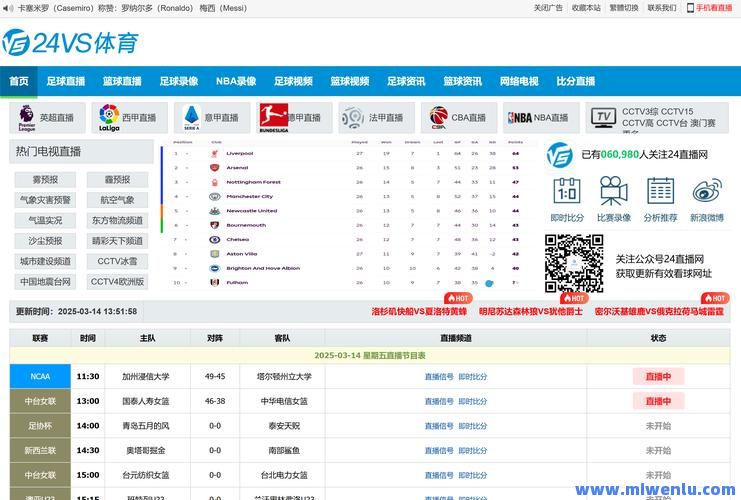Screen dimensions: 741x500
Task: Select 气温实况 channel button
Action: [x=45, y=220]
